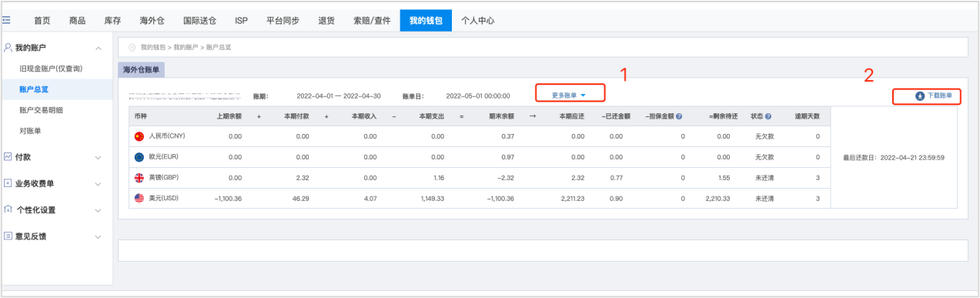Image resolution: width=980 pixels, height=298 pixels.
Task: Click the 意见反馈 list icon
Action: coord(8,236)
